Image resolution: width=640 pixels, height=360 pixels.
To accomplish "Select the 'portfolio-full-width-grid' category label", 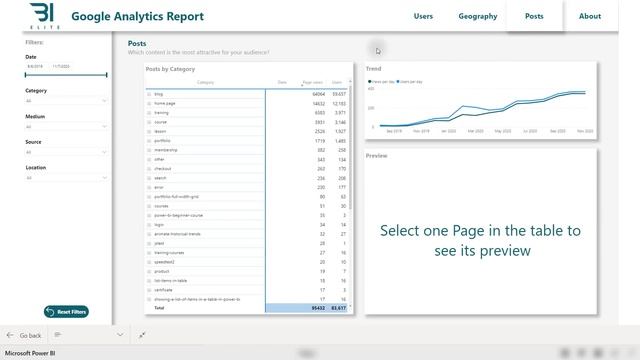I will (176, 197).
